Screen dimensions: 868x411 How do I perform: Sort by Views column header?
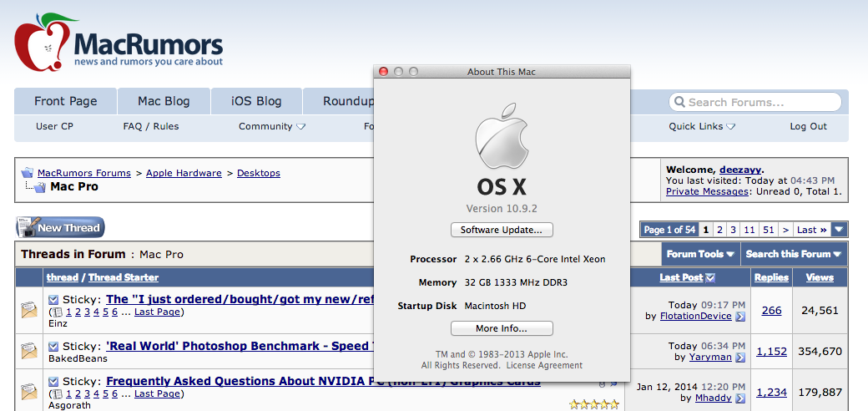pyautogui.click(x=820, y=277)
